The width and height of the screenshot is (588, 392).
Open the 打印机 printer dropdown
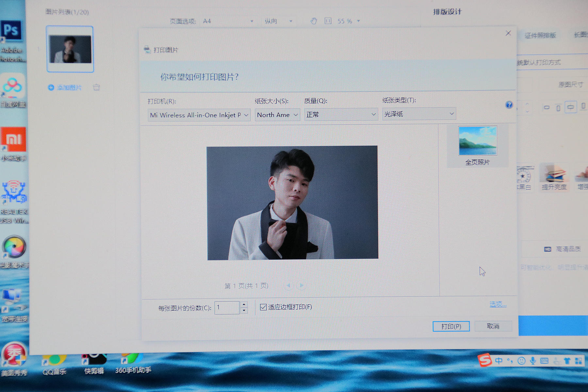[199, 115]
